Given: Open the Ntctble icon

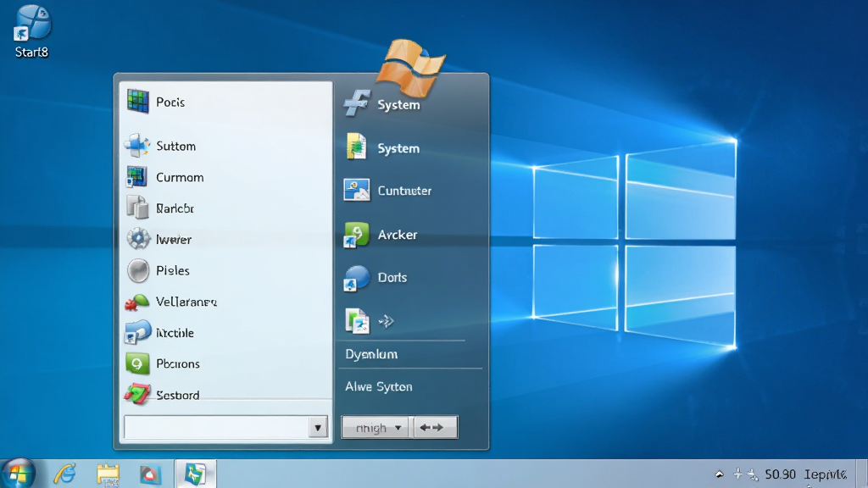Looking at the screenshot, I should 137,332.
